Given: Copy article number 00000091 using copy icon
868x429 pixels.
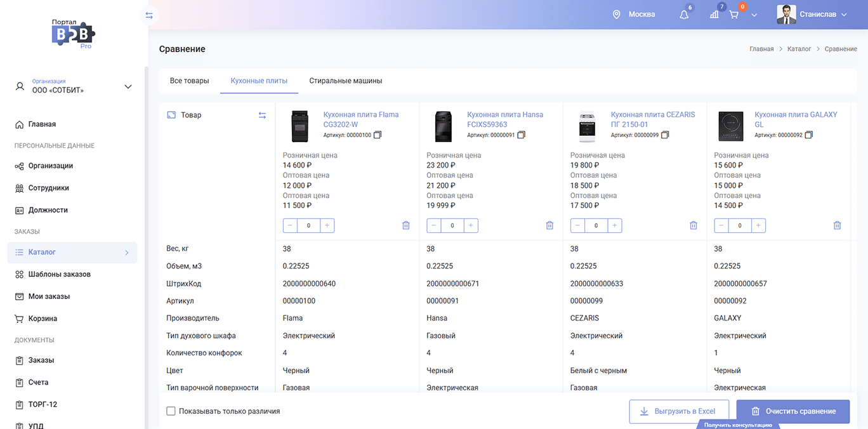Looking at the screenshot, I should point(522,135).
